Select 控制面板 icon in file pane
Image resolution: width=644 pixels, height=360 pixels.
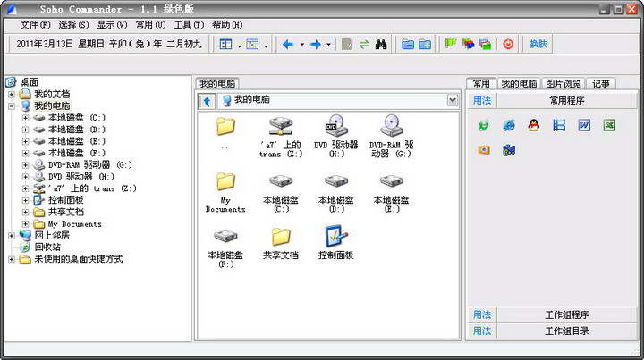336,236
